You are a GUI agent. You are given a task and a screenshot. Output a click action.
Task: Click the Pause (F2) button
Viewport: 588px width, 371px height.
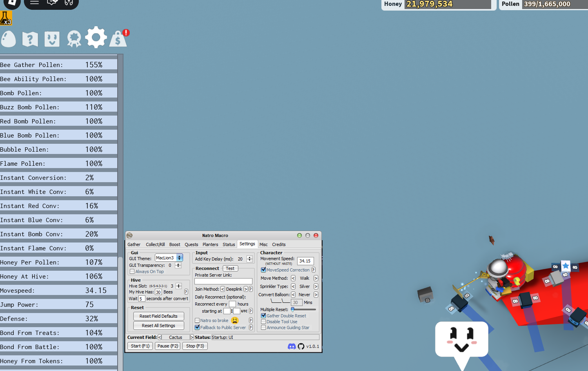167,346
